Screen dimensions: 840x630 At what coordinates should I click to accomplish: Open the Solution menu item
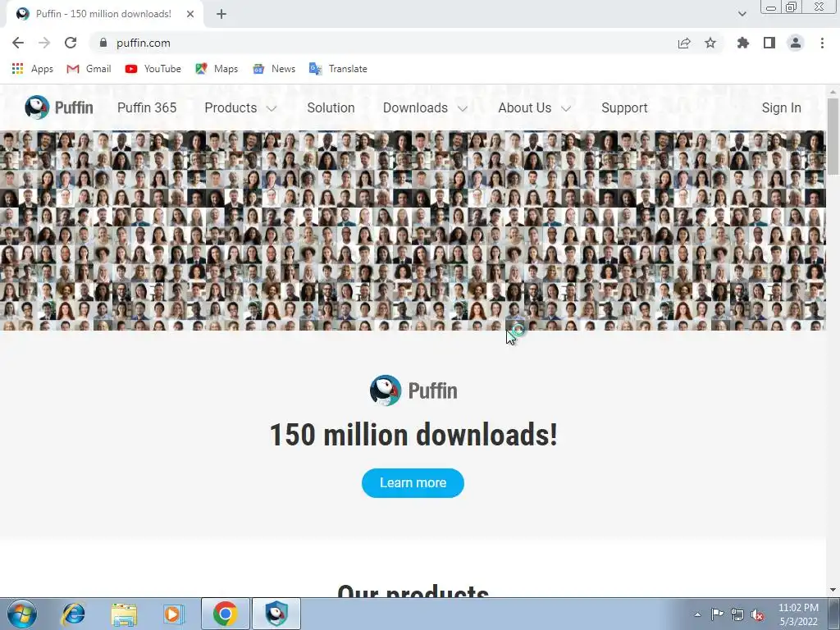click(331, 107)
